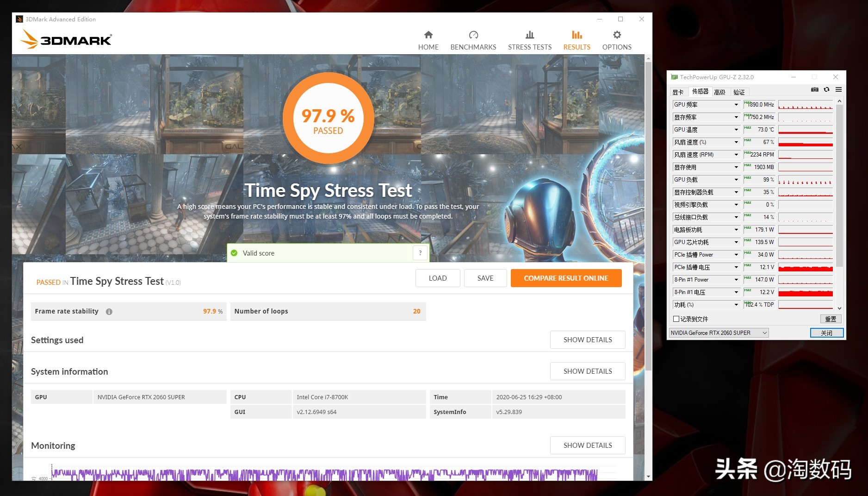Open Benchmarks via the gauge icon
Screen dimensions: 868x496
(473, 35)
